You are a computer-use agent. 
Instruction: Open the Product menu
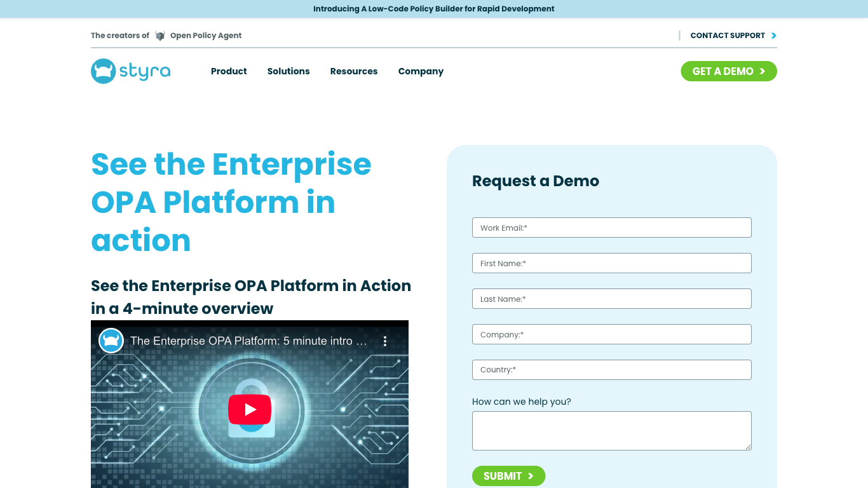click(229, 71)
